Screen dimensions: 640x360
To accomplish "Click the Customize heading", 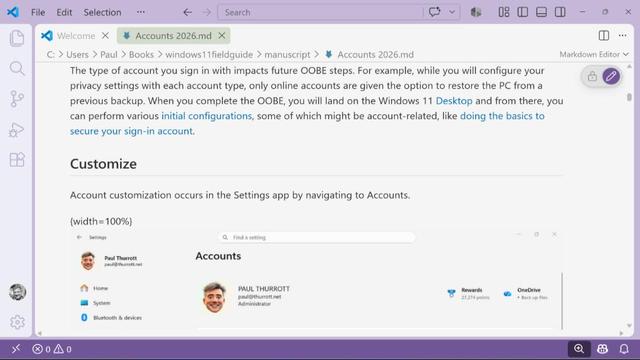I will [x=103, y=164].
